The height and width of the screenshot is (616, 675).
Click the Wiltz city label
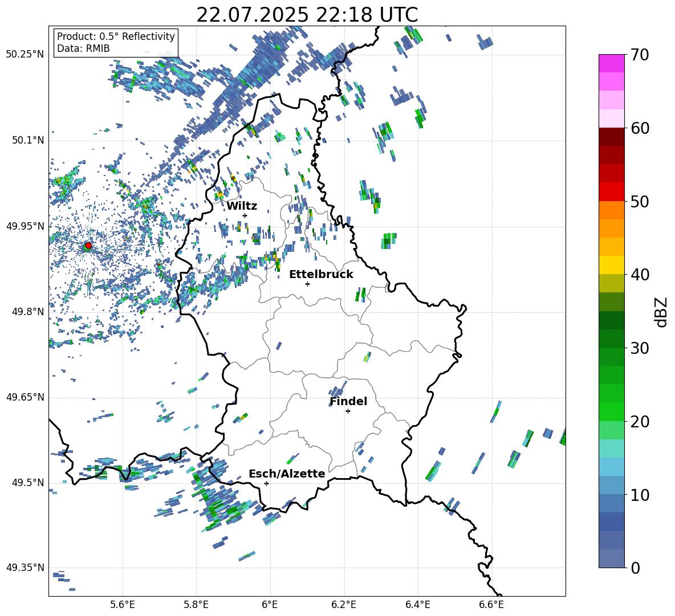pos(242,206)
